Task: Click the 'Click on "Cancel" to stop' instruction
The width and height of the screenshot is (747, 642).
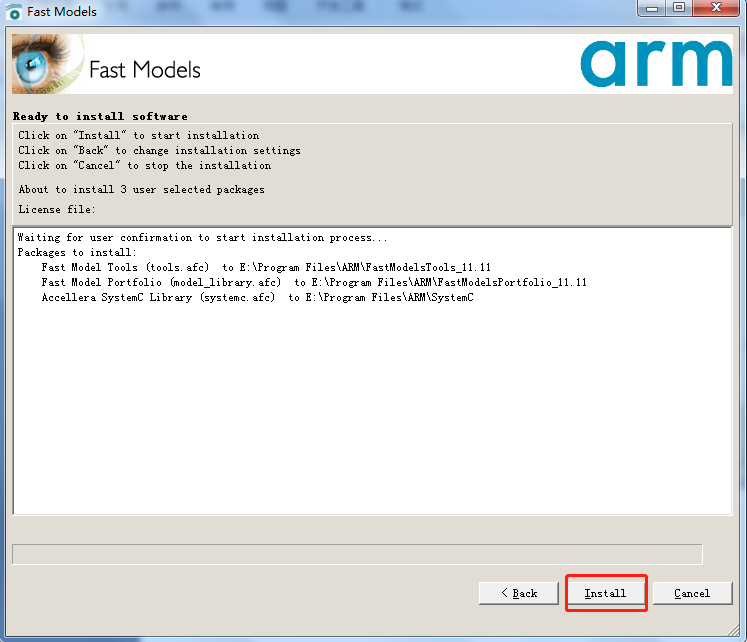Action: (x=145, y=166)
